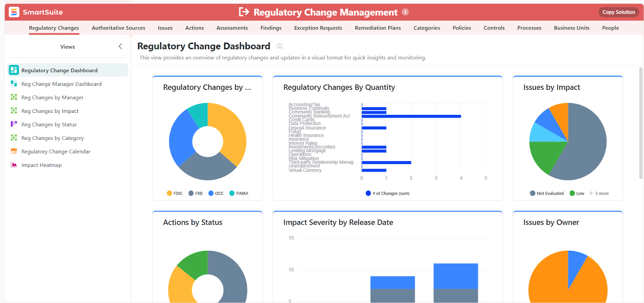Click the 'Views' sidebar heading
644x303 pixels.
(x=68, y=47)
